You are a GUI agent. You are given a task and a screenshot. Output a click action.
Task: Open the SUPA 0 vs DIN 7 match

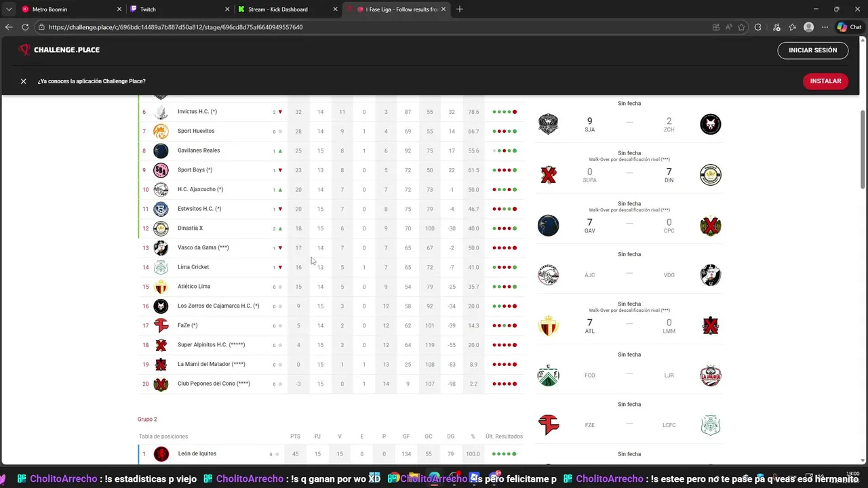point(629,175)
